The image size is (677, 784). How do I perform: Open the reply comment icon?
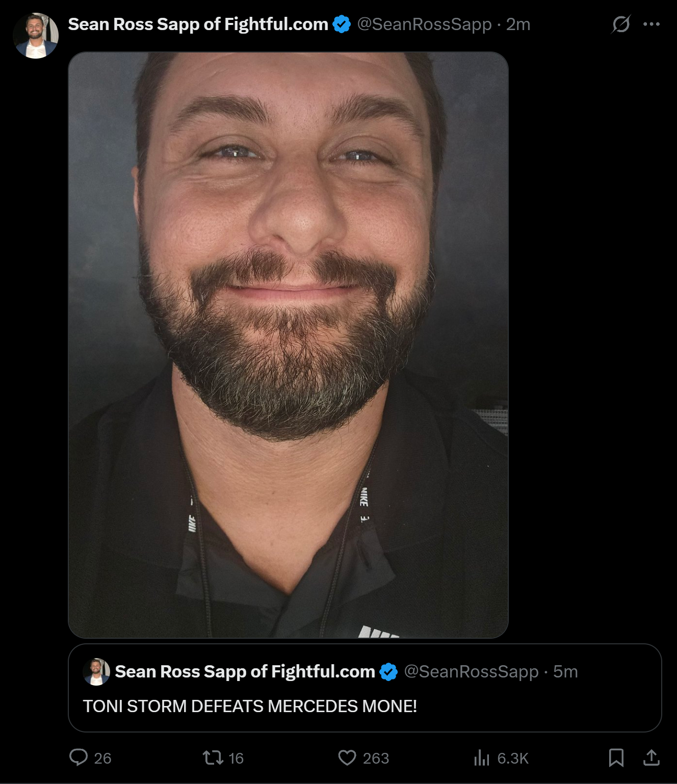[x=79, y=757]
